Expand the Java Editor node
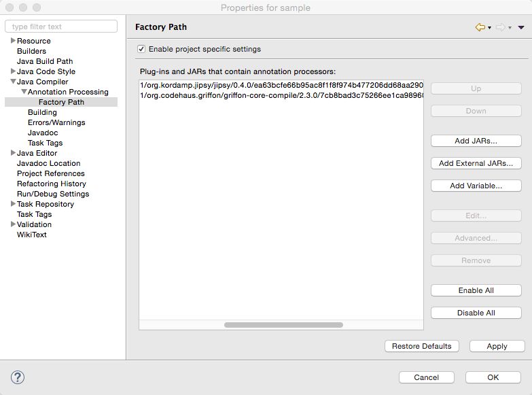Image resolution: width=532 pixels, height=395 pixels. pos(13,152)
